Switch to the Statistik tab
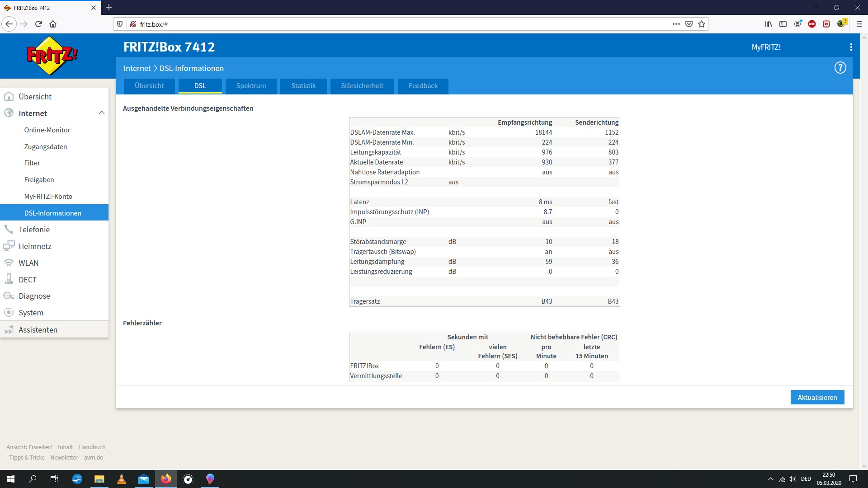Image resolution: width=868 pixels, height=488 pixels. [x=303, y=85]
